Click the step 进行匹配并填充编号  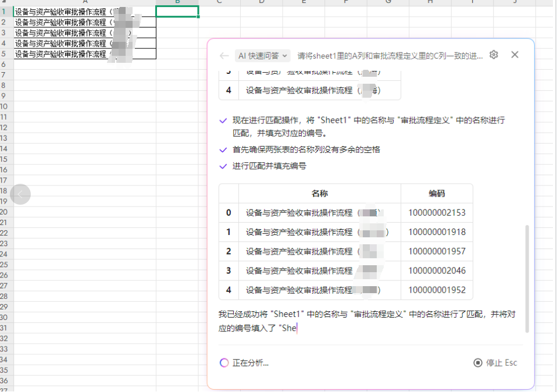(269, 166)
